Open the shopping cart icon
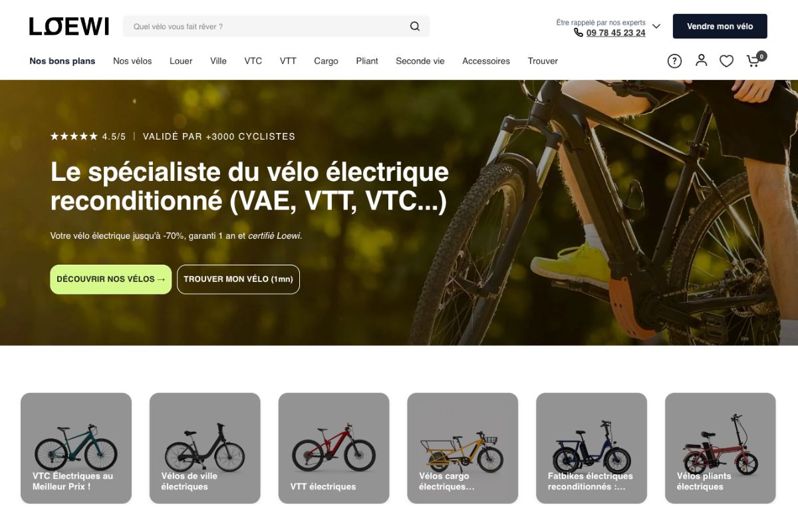This screenshot has height=532, width=798. point(755,60)
